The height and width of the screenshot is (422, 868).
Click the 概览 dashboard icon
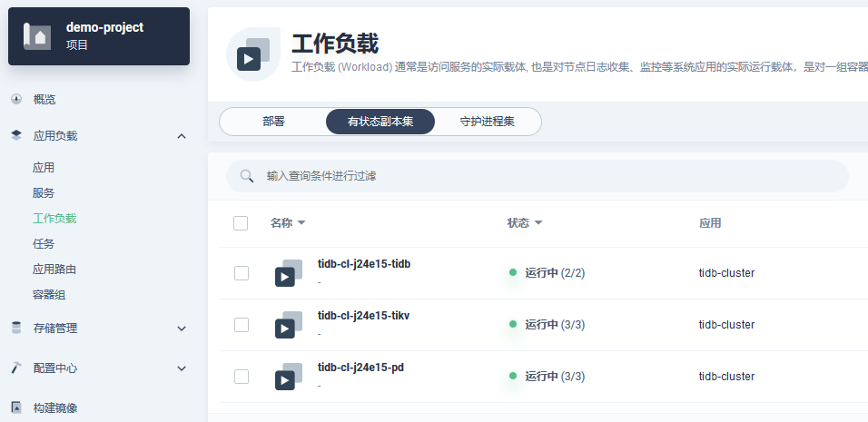(x=16, y=100)
